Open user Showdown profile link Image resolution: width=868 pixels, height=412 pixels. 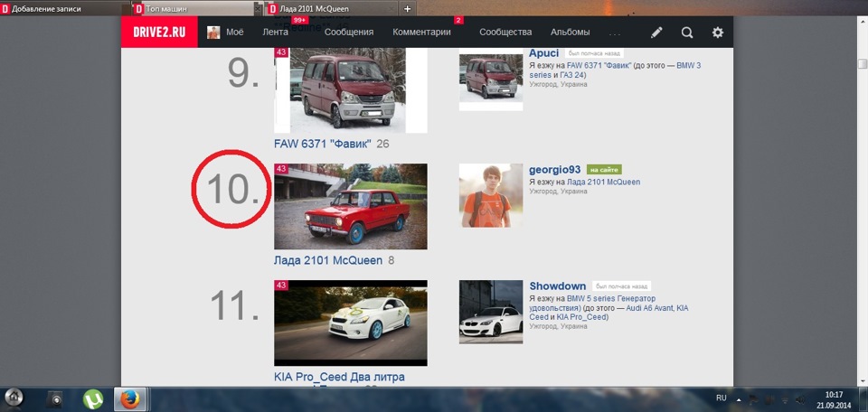pyautogui.click(x=558, y=286)
